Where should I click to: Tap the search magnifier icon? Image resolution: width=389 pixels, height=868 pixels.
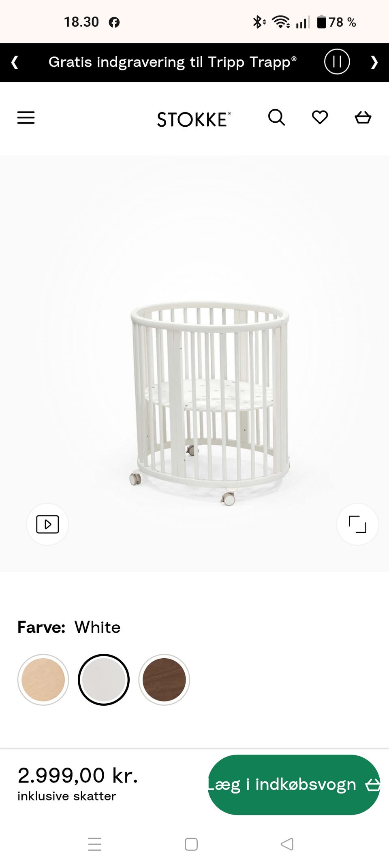277,117
